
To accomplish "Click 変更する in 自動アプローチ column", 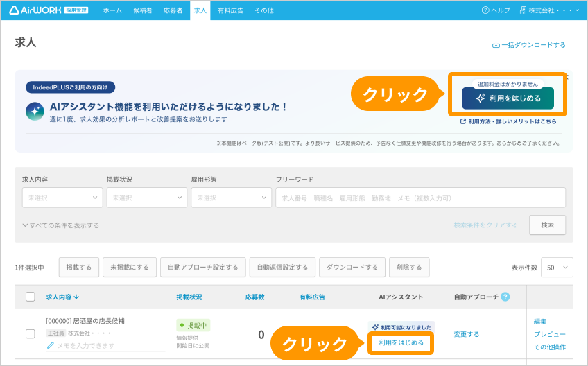I will click(467, 334).
